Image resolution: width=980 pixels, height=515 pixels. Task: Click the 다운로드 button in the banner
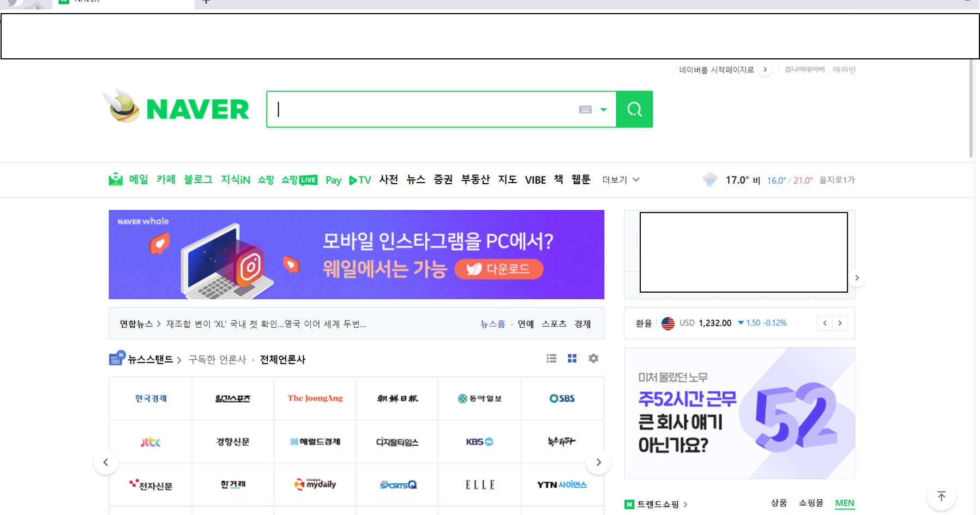(498, 269)
